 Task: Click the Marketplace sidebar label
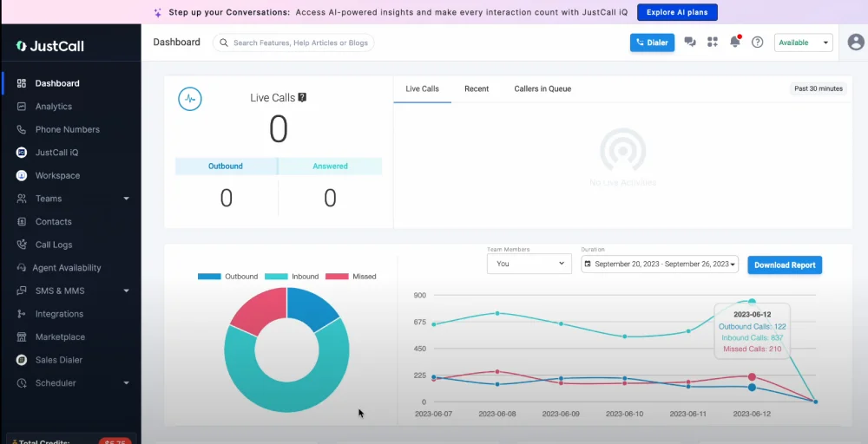tap(61, 336)
